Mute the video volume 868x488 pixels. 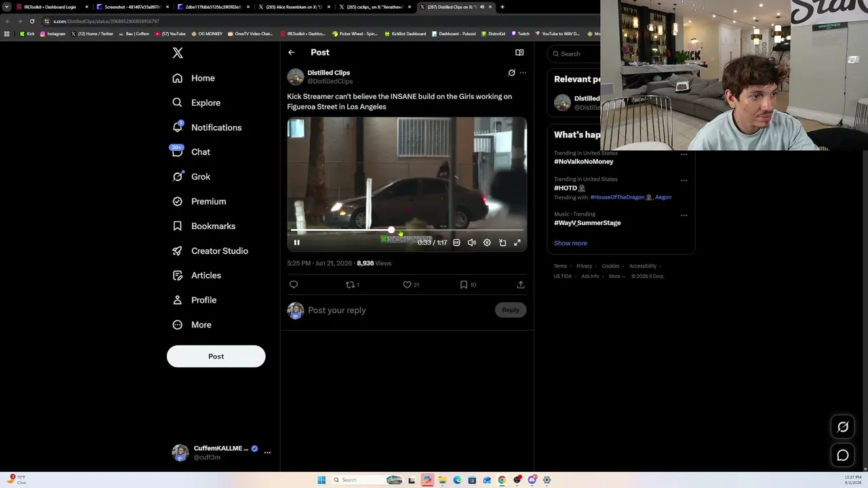tap(472, 243)
